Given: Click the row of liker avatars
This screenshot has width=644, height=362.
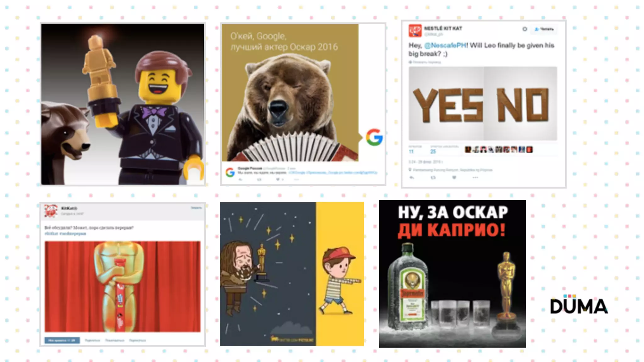Looking at the screenshot, I should (498, 150).
